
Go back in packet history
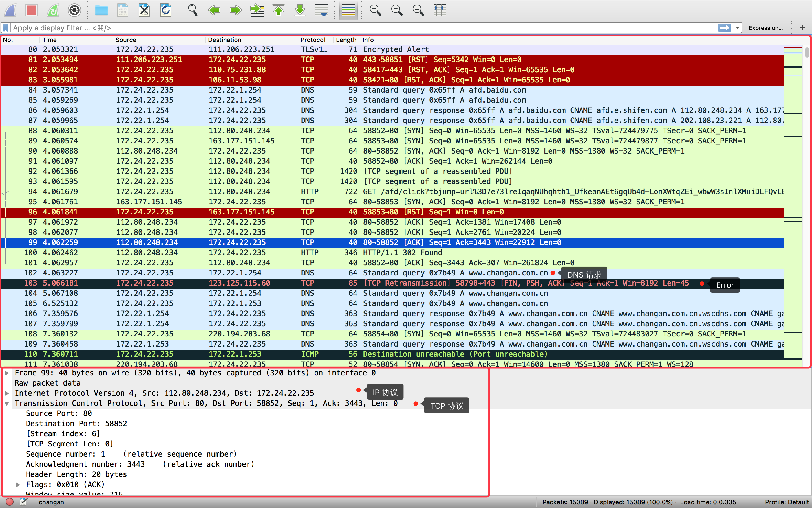214,10
